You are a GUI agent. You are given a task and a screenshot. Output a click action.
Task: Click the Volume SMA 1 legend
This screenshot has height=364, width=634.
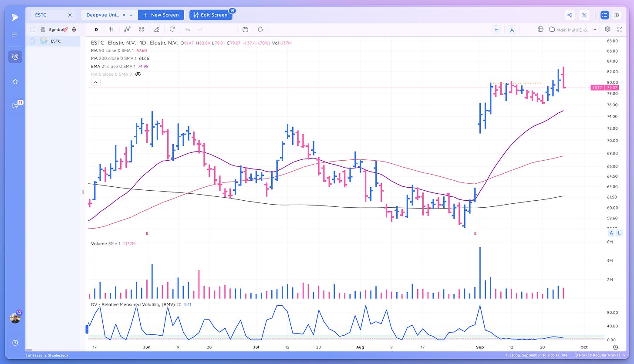(x=113, y=244)
